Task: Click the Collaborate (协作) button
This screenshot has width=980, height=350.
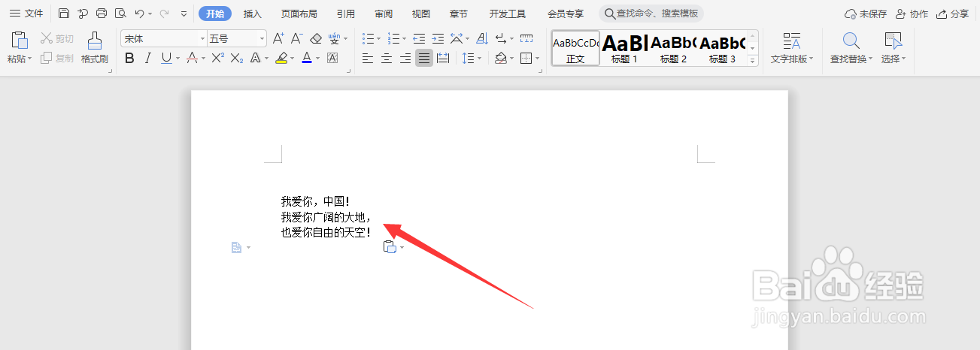Action: [912, 14]
